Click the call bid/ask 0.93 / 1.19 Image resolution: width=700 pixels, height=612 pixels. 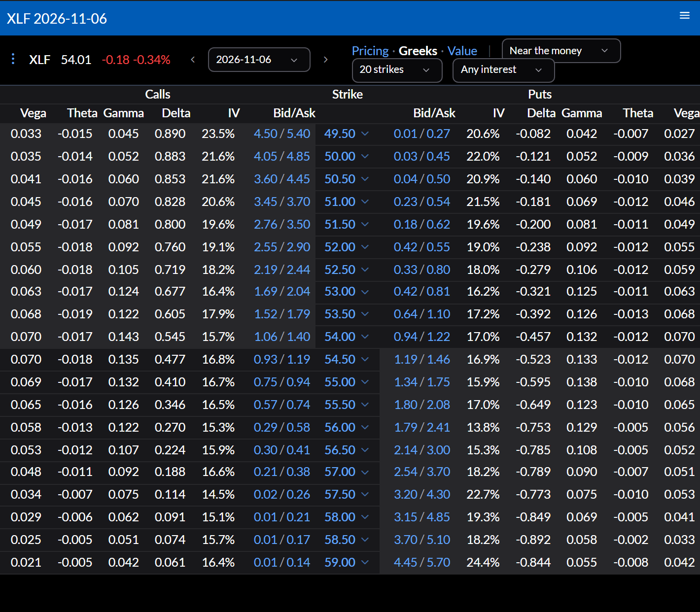click(x=282, y=359)
